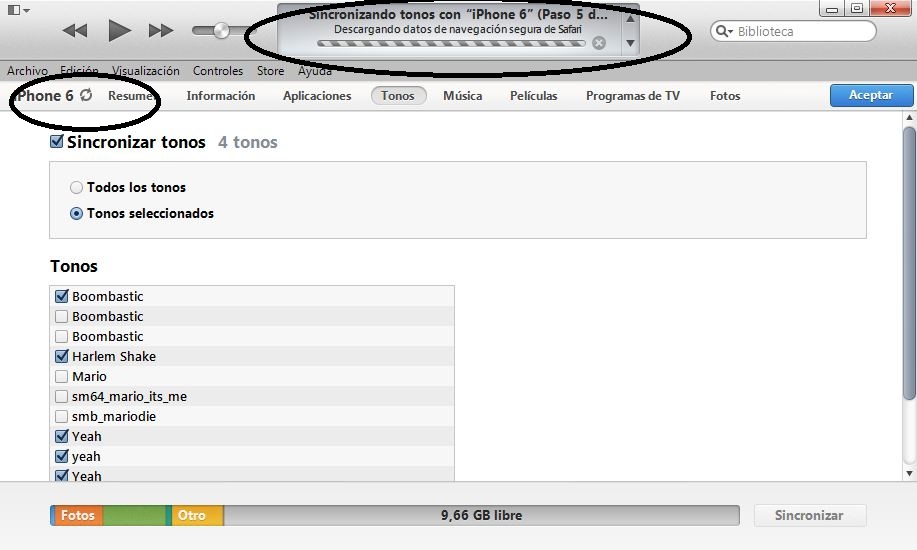
Task: Check the sm64_mario_its_me checkbox
Action: pyautogui.click(x=61, y=396)
